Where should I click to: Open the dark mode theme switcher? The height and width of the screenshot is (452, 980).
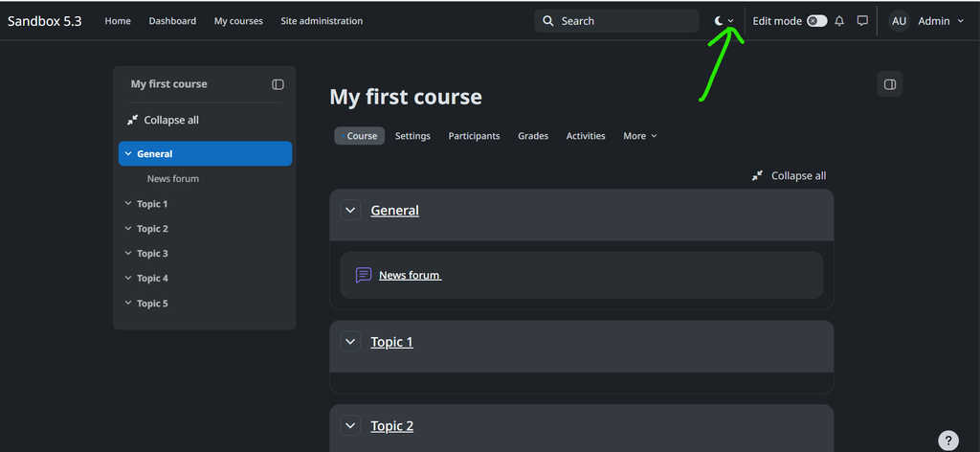(x=724, y=21)
